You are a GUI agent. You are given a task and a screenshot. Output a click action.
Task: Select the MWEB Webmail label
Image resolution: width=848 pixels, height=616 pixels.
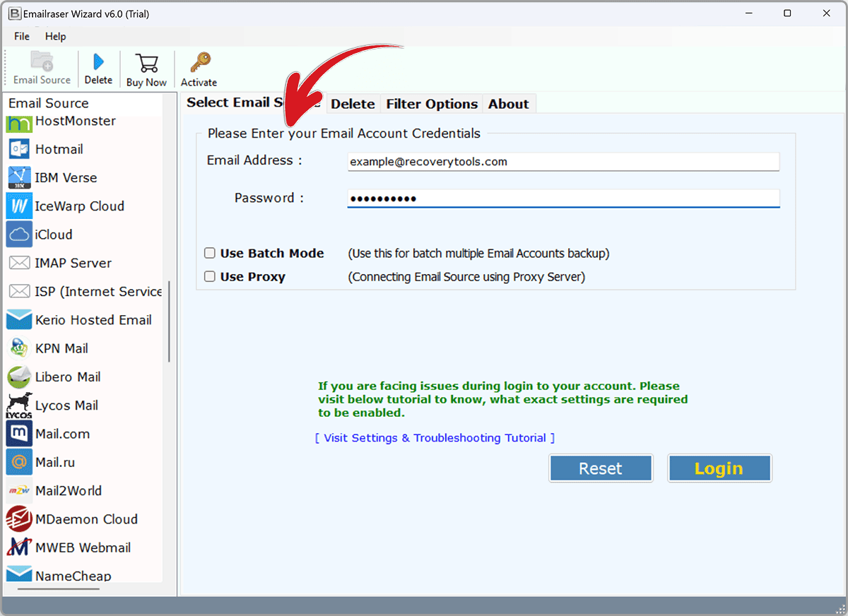pos(83,547)
